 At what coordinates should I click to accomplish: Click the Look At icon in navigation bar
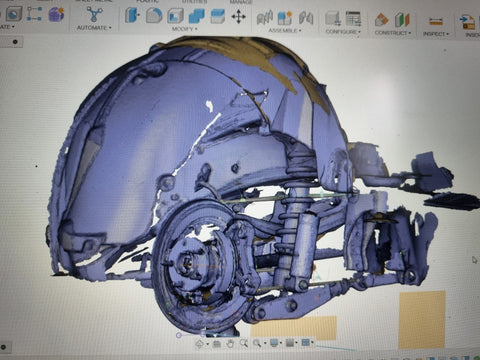[x=217, y=343]
